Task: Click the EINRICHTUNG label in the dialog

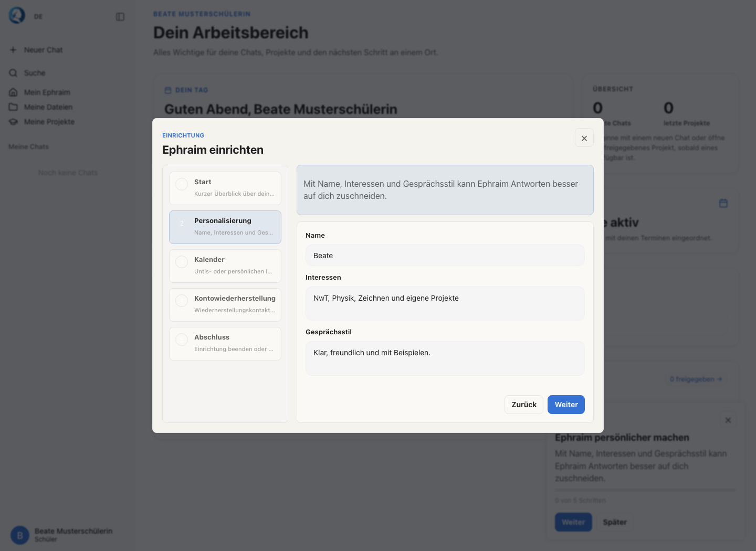Action: click(183, 135)
